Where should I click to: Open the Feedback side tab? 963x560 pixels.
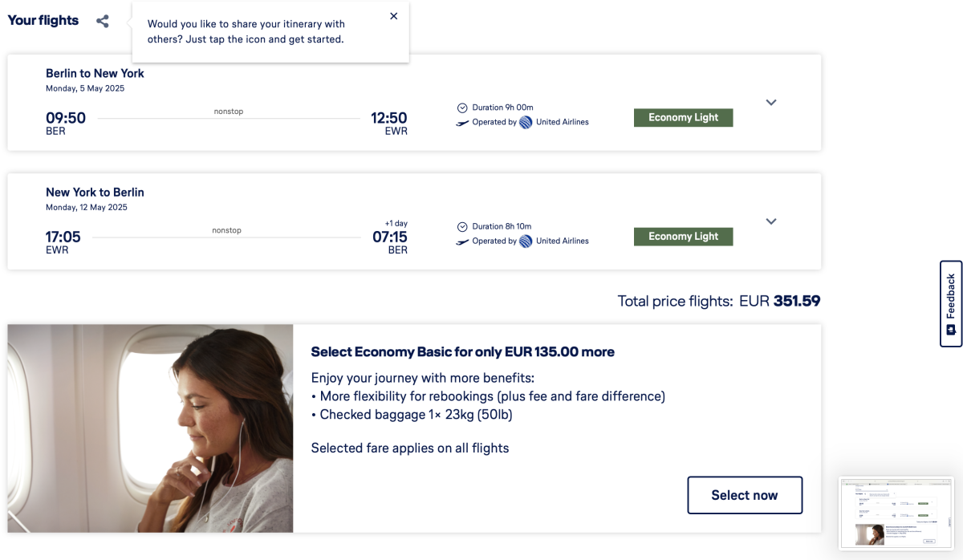pyautogui.click(x=951, y=303)
